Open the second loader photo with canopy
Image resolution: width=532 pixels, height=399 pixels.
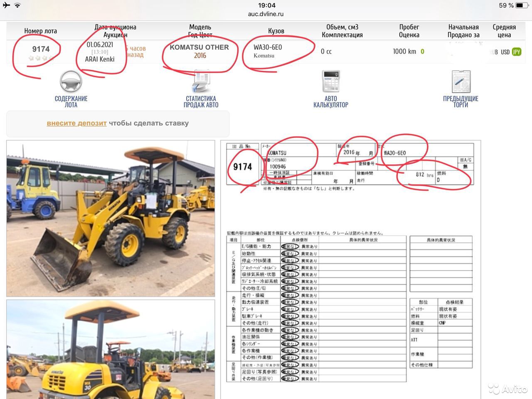(111, 350)
